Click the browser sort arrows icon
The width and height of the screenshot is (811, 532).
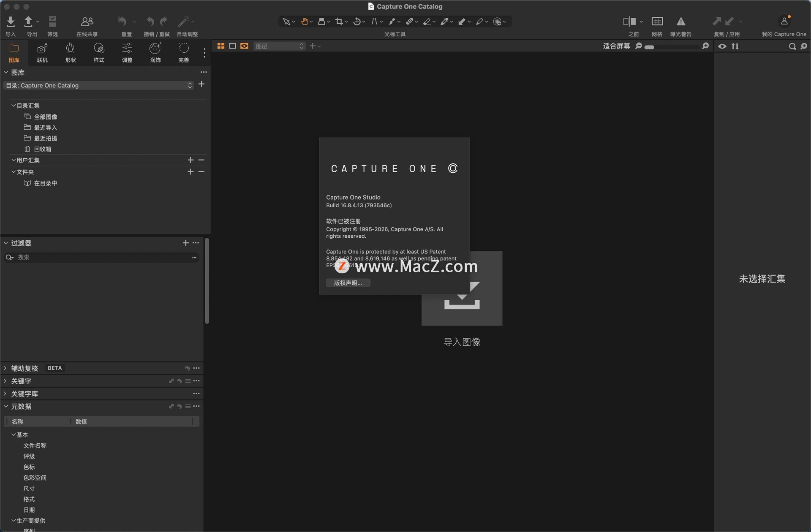tap(735, 46)
